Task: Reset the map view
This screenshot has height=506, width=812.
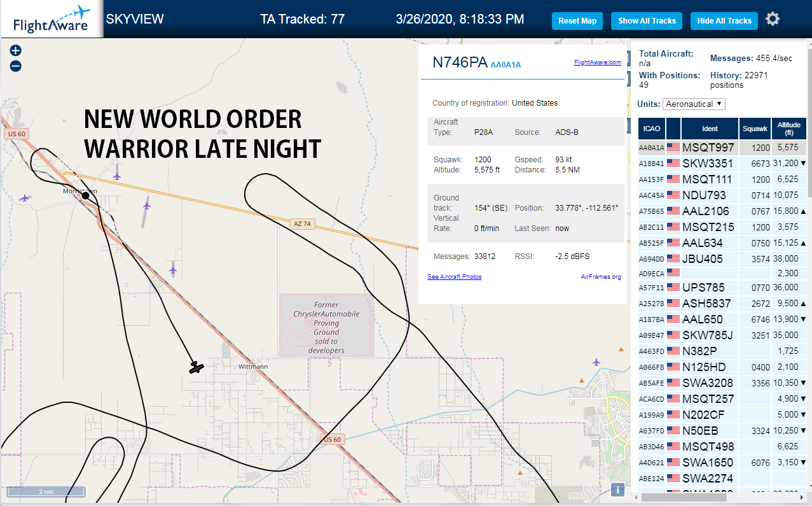Action: pyautogui.click(x=577, y=21)
